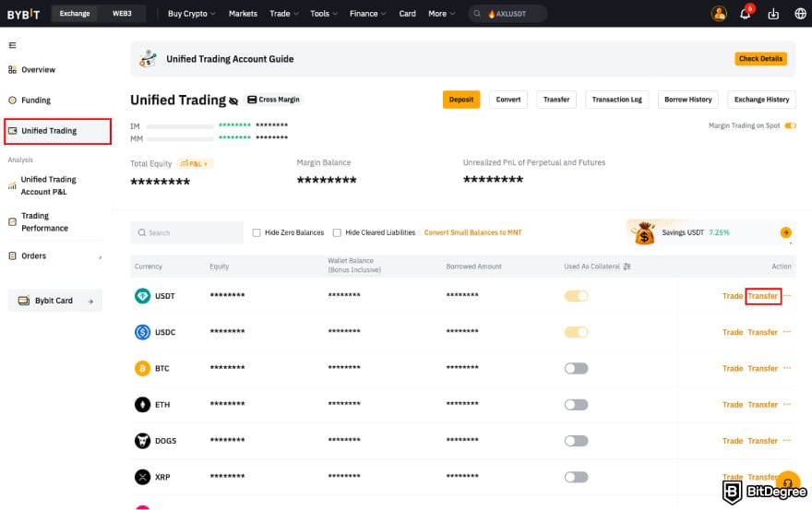Open notifications bell icon

[x=746, y=14]
